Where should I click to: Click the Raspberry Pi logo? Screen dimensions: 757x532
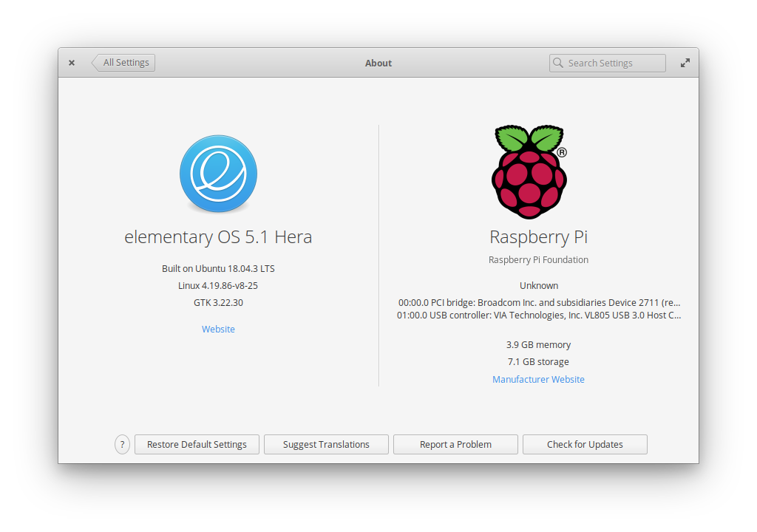(x=529, y=172)
